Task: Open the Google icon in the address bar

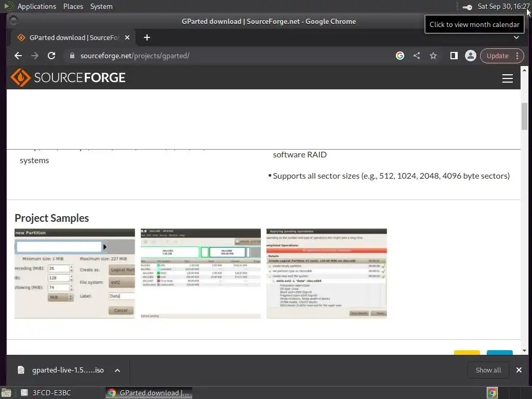Action: point(400,56)
